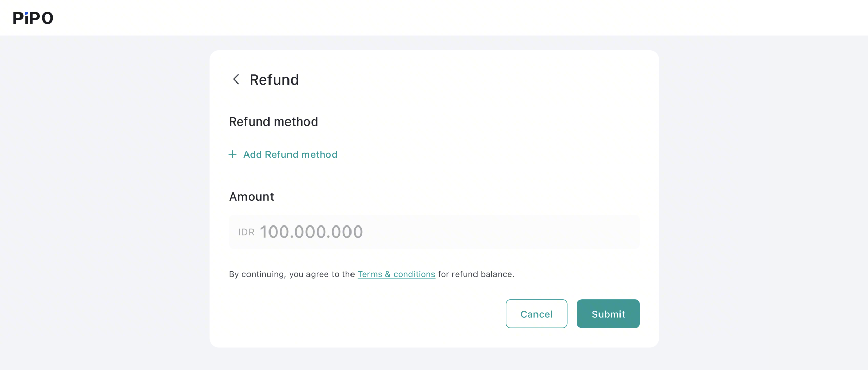
Task: Click the Refund page title
Action: pyautogui.click(x=274, y=79)
